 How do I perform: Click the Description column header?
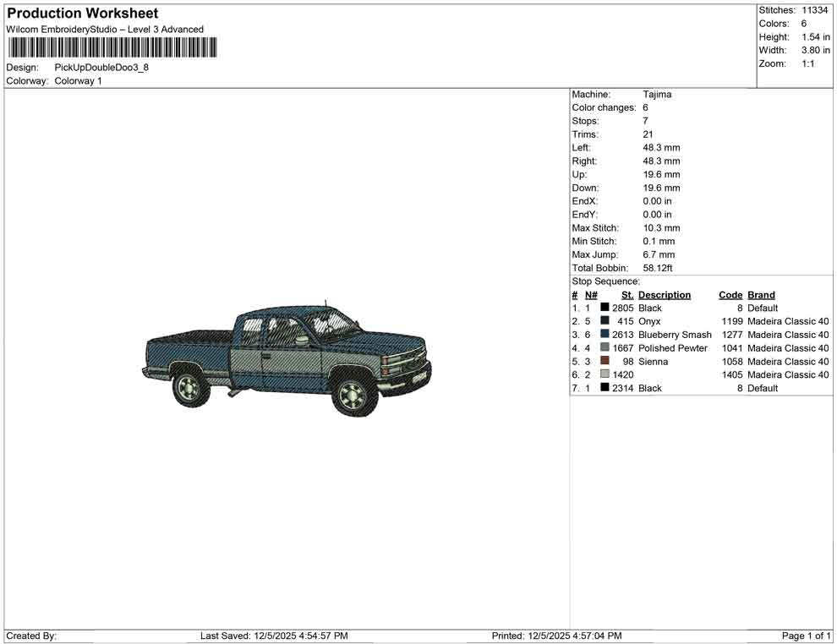coord(665,294)
